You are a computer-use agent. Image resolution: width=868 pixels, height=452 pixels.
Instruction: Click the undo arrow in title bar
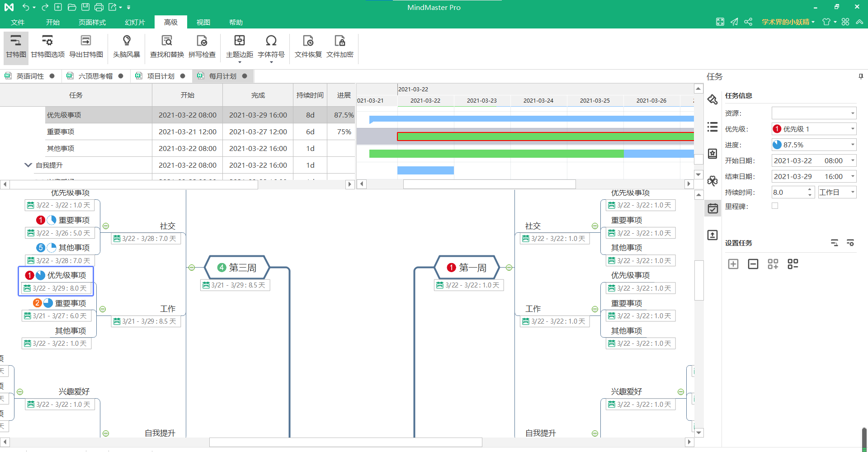(x=26, y=7)
